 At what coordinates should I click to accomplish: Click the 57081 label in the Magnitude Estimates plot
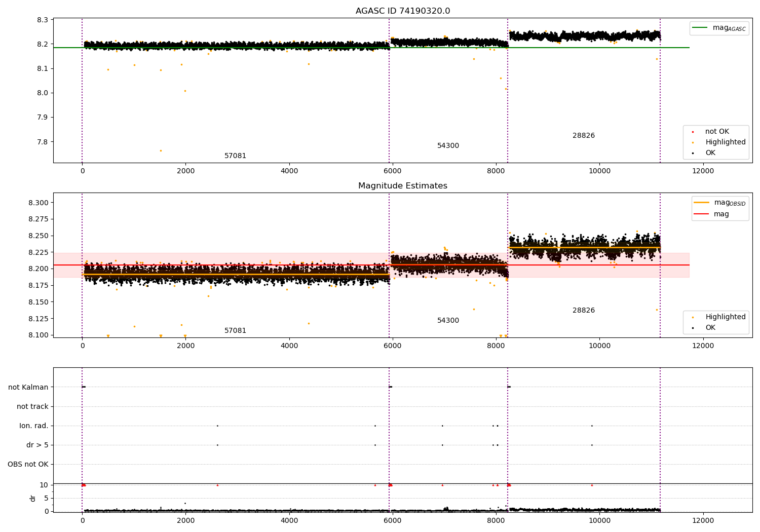236,331
